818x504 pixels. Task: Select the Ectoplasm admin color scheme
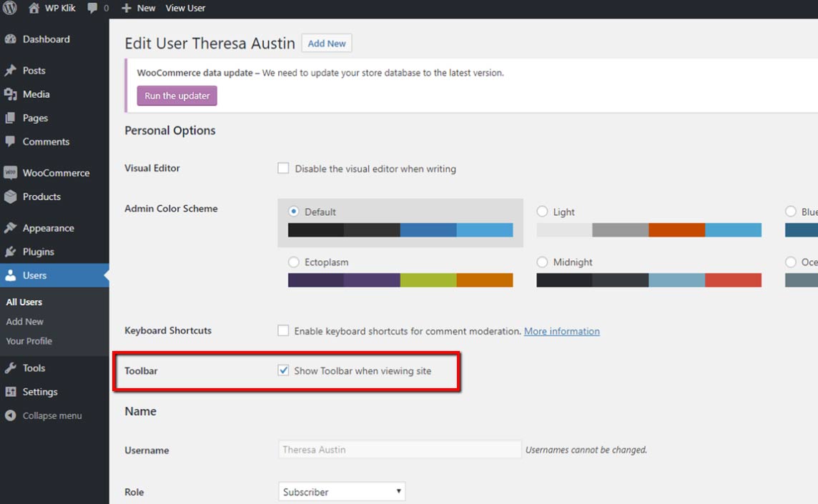point(293,262)
